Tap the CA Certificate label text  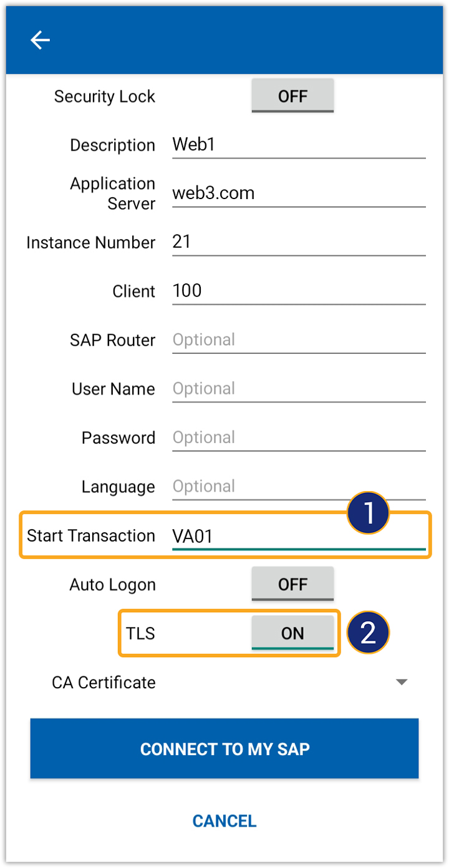coord(104,682)
